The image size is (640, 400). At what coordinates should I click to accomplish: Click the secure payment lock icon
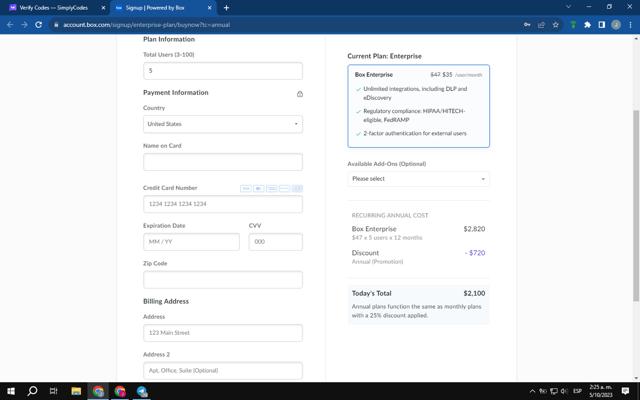point(300,94)
